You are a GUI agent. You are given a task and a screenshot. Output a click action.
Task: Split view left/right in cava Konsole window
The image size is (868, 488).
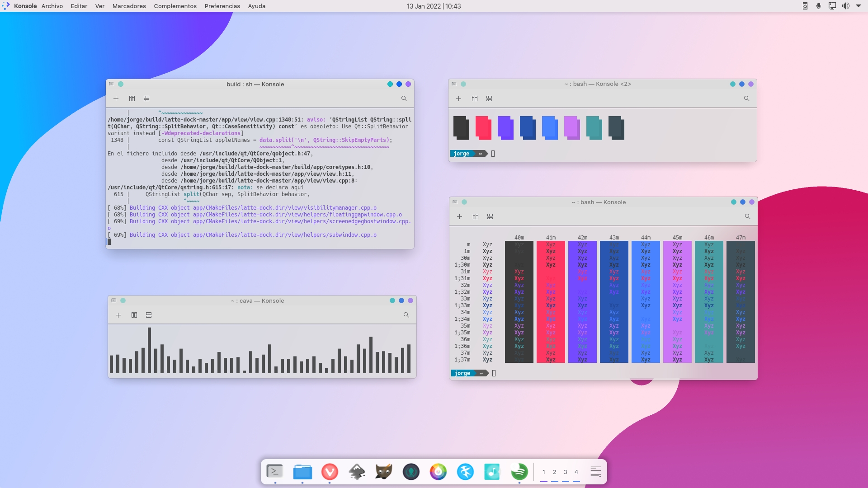click(134, 315)
